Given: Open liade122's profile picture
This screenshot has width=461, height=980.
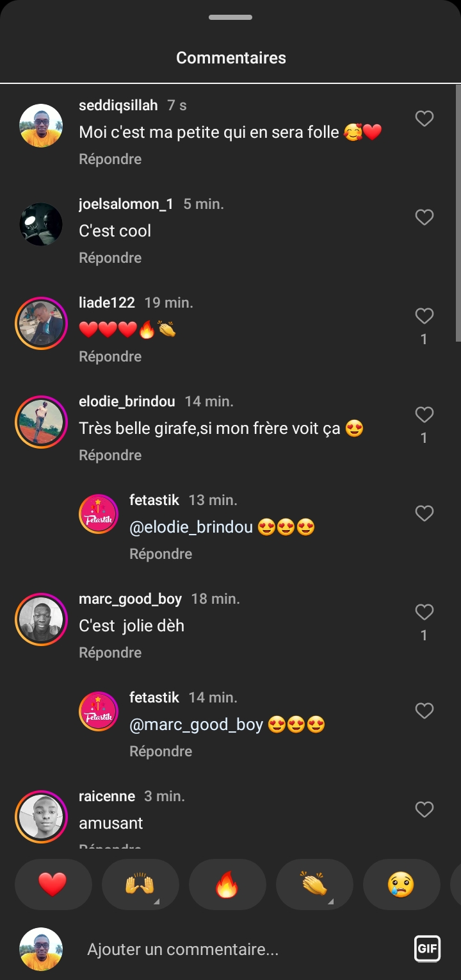Looking at the screenshot, I should [41, 323].
